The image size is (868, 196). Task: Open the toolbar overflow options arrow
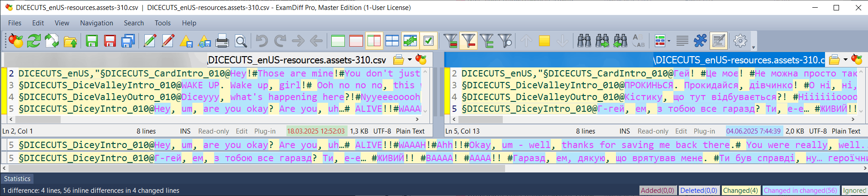coord(754,47)
